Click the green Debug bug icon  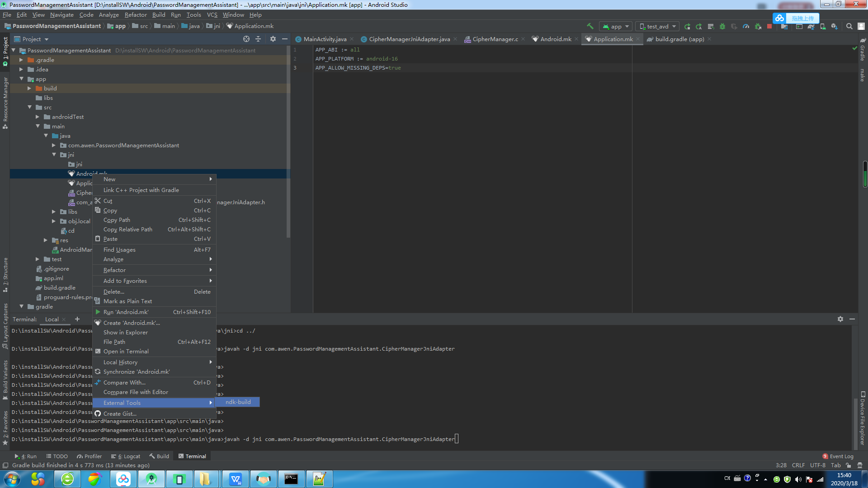coord(722,26)
